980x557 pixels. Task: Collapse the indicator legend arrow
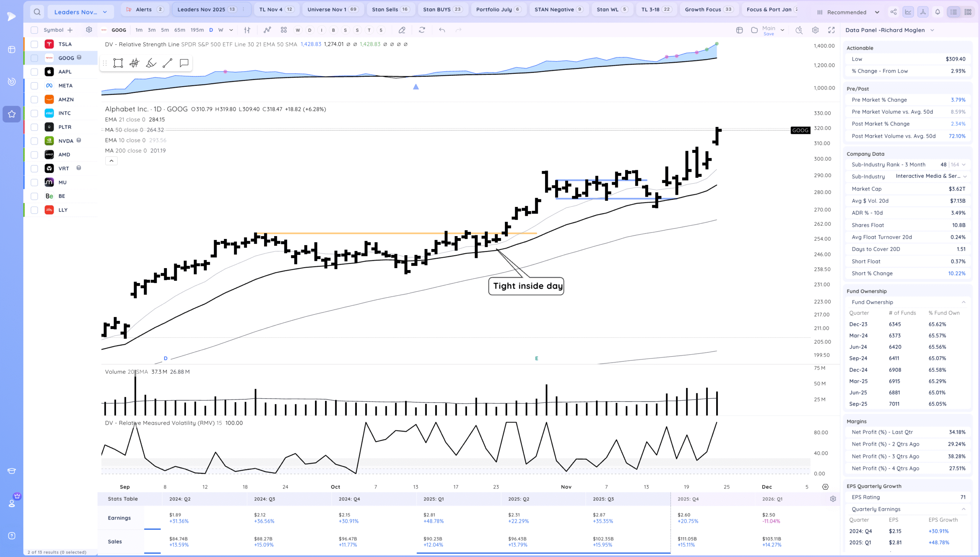tap(111, 161)
